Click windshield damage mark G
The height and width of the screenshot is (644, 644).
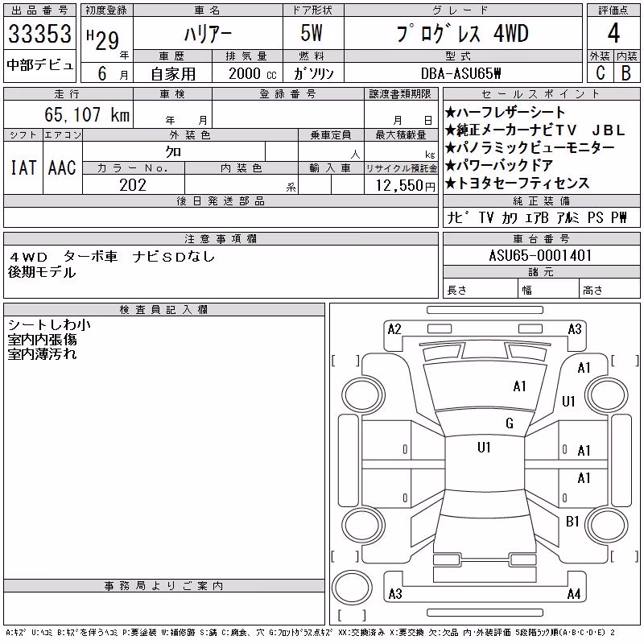(x=510, y=423)
